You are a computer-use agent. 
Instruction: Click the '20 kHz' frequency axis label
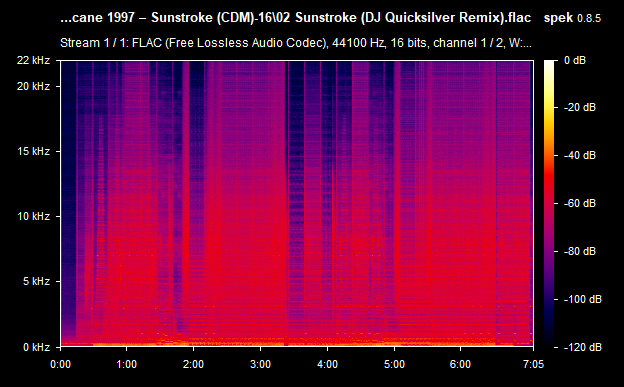33,86
